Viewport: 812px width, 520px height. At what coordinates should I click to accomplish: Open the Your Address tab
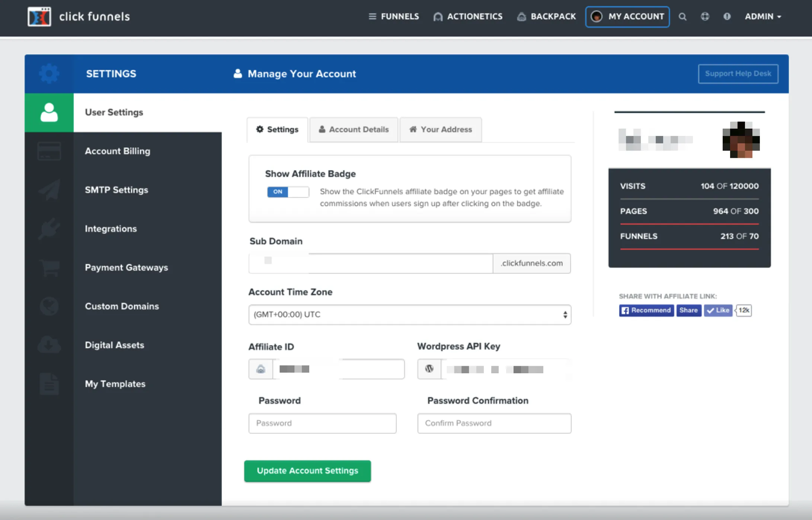tap(441, 129)
